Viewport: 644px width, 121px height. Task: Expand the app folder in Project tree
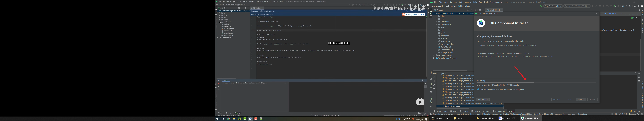[436, 19]
